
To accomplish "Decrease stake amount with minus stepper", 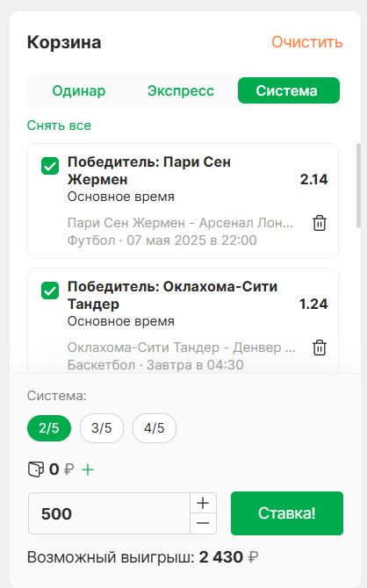I will click(203, 523).
